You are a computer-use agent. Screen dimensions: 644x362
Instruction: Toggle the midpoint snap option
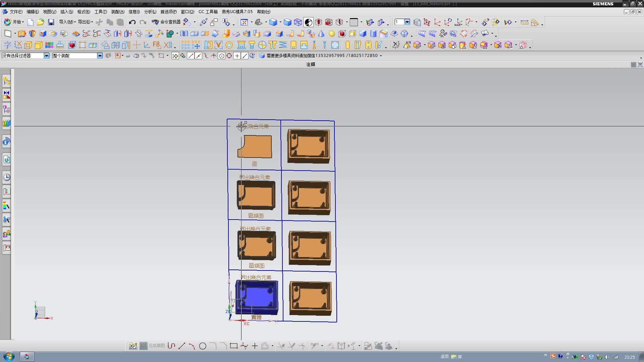point(198,56)
